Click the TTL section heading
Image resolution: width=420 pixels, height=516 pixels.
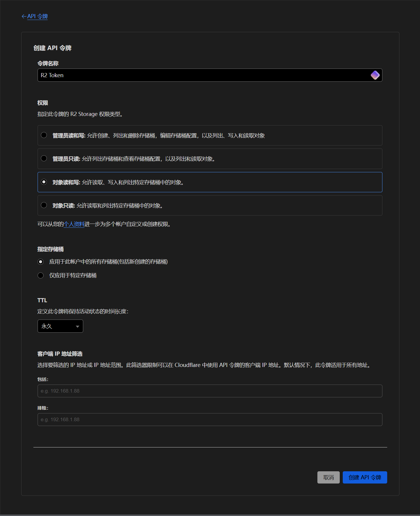pos(42,300)
